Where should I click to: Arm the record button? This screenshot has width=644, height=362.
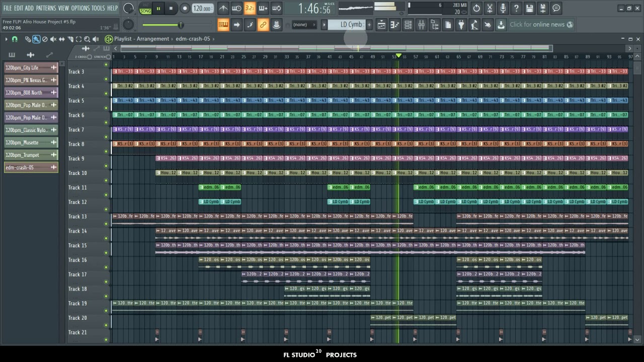tap(185, 9)
